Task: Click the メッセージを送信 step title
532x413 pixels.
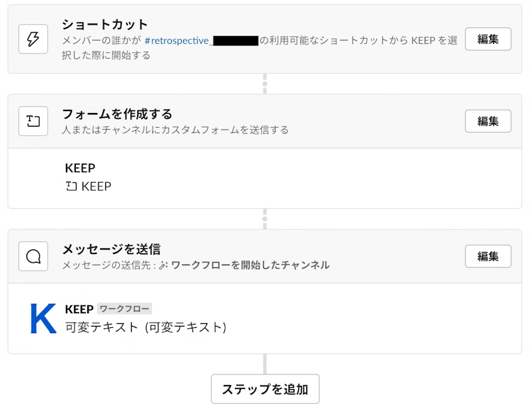Action: pos(111,249)
